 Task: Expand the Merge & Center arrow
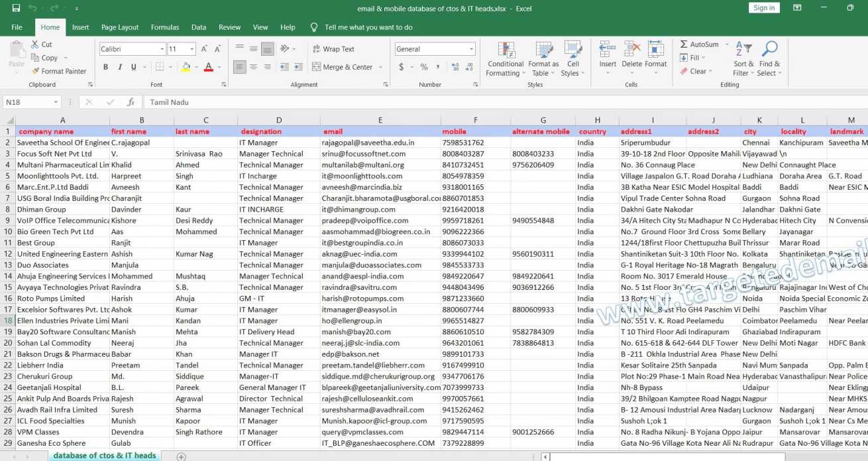380,67
